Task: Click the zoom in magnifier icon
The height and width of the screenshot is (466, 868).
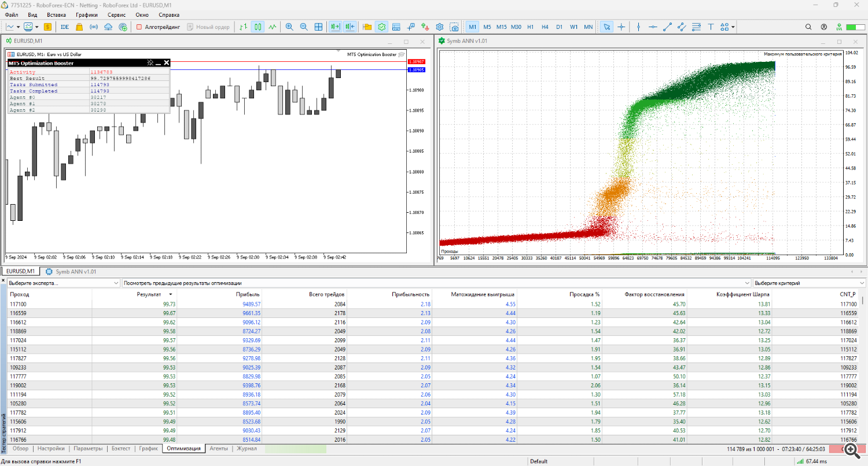Action: coord(289,27)
